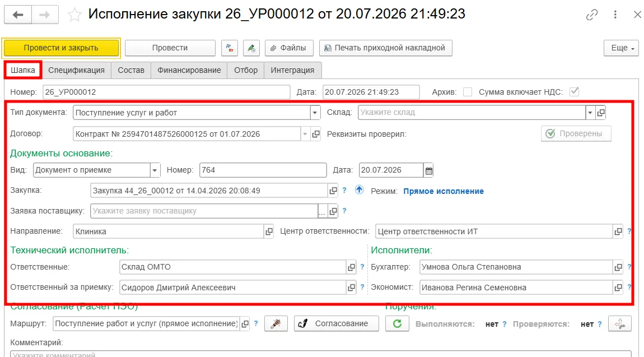
Task: Show Дт/Кт accounting entries icon
Action: [229, 48]
